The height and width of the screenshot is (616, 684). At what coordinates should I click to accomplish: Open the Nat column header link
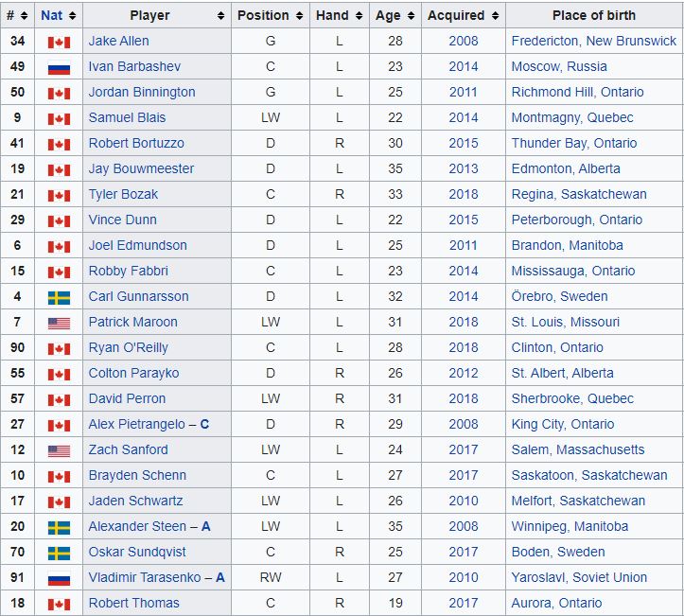51,16
